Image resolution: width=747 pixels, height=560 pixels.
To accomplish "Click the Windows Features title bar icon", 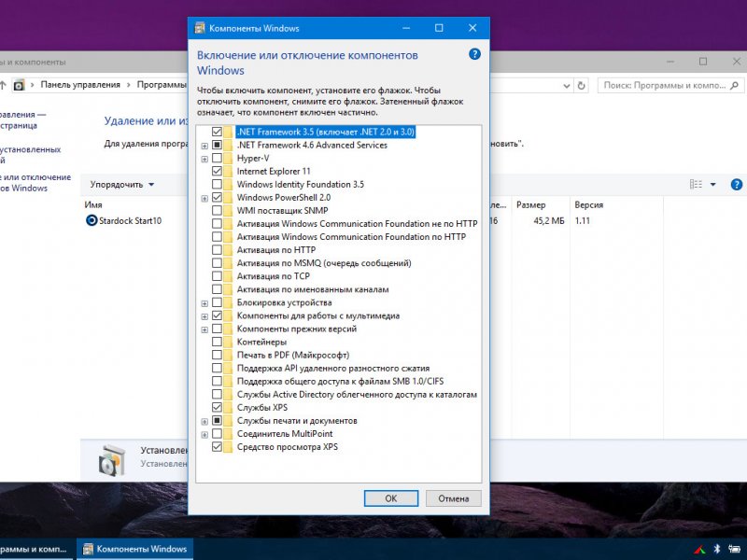I will 200,28.
